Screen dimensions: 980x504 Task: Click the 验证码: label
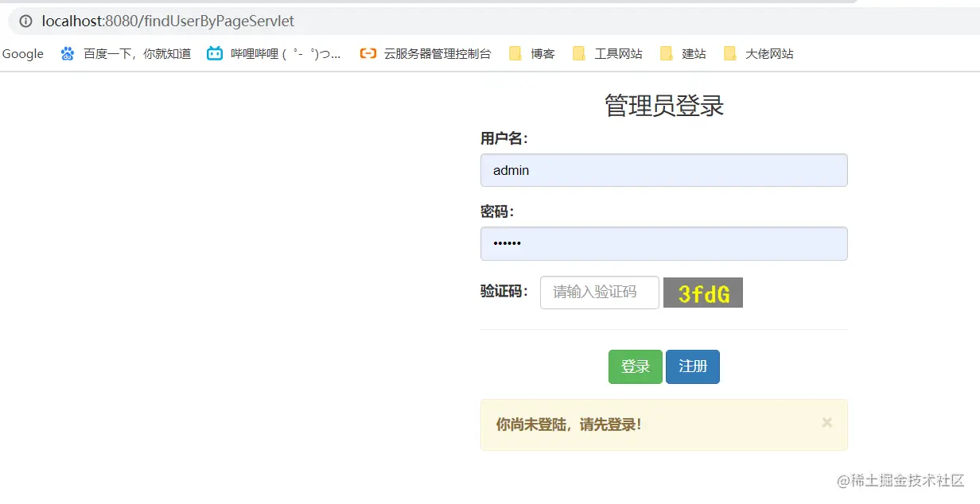(x=504, y=291)
